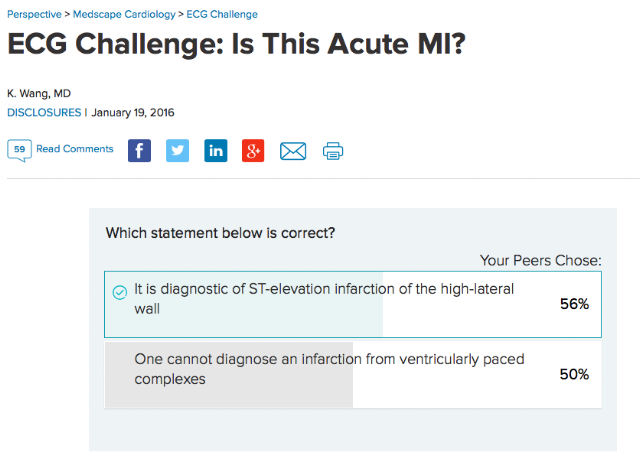Go to Medscape Cardiology breadcrumb

tap(124, 14)
